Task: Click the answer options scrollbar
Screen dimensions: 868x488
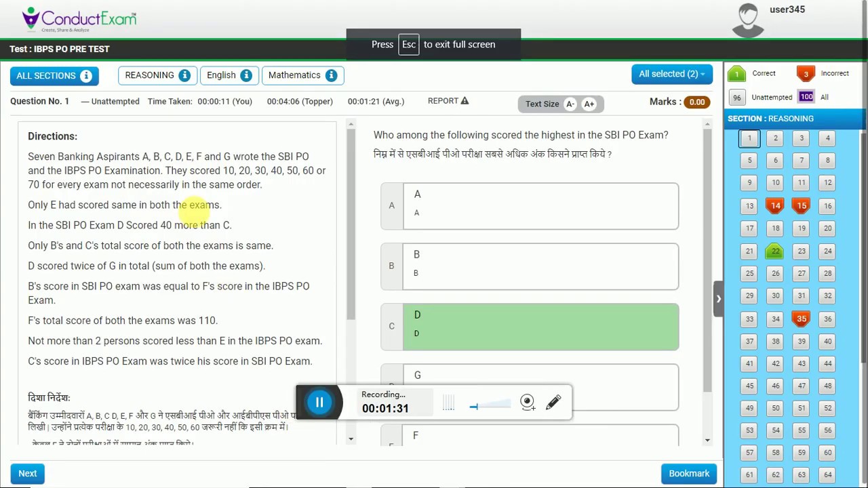Action: tap(707, 261)
